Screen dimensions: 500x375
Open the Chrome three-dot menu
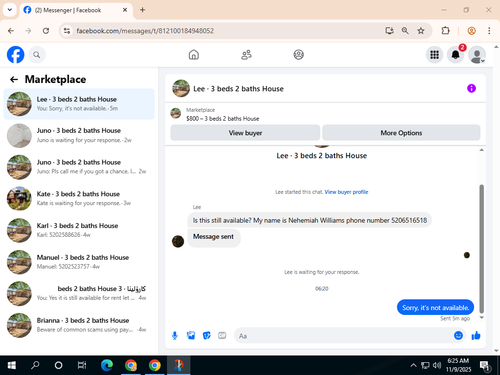click(x=489, y=31)
